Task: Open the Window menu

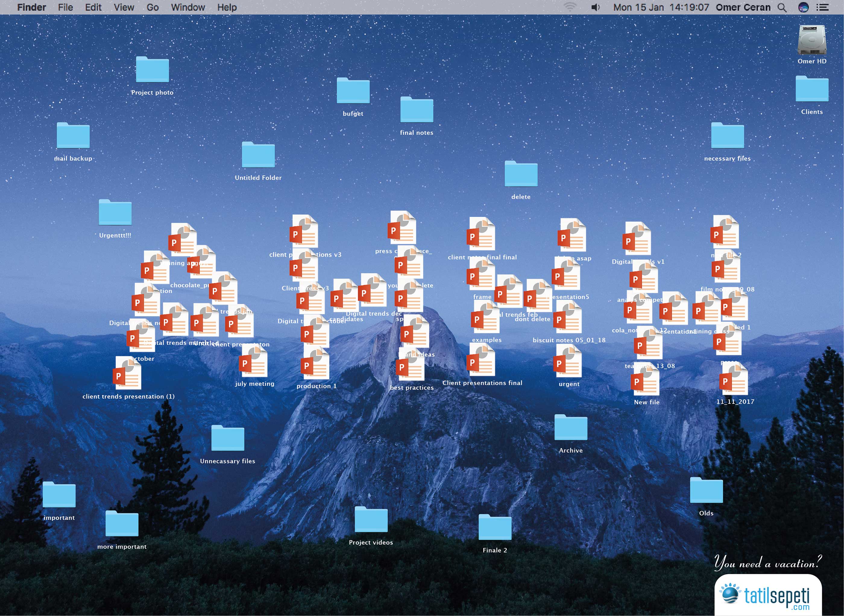Action: 187,8
